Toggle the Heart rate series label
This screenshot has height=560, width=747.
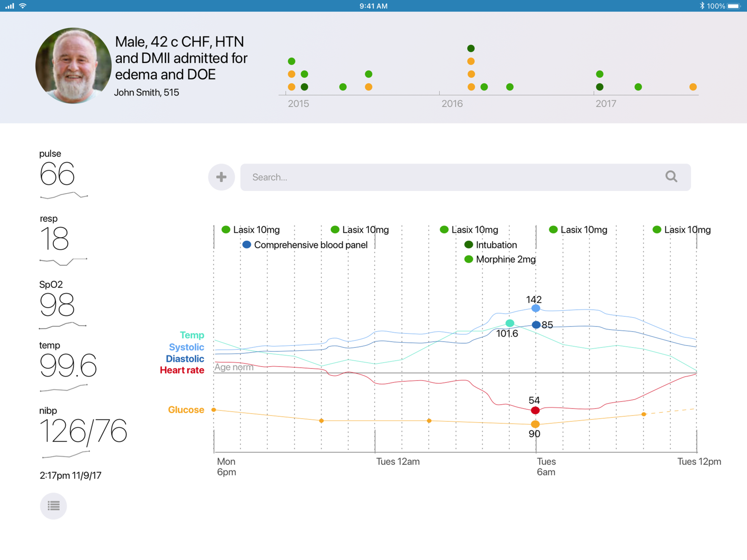pyautogui.click(x=182, y=370)
